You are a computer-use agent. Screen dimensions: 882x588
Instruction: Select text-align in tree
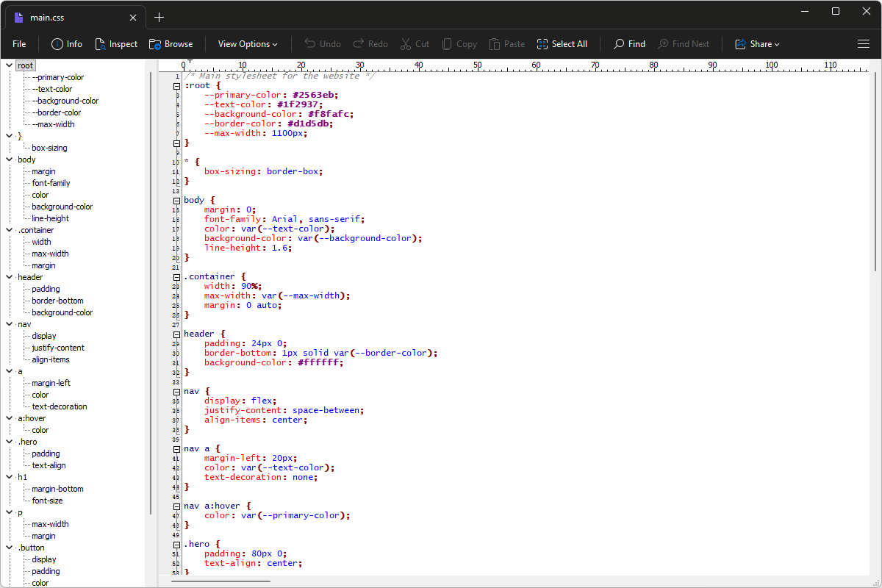pyautogui.click(x=49, y=465)
